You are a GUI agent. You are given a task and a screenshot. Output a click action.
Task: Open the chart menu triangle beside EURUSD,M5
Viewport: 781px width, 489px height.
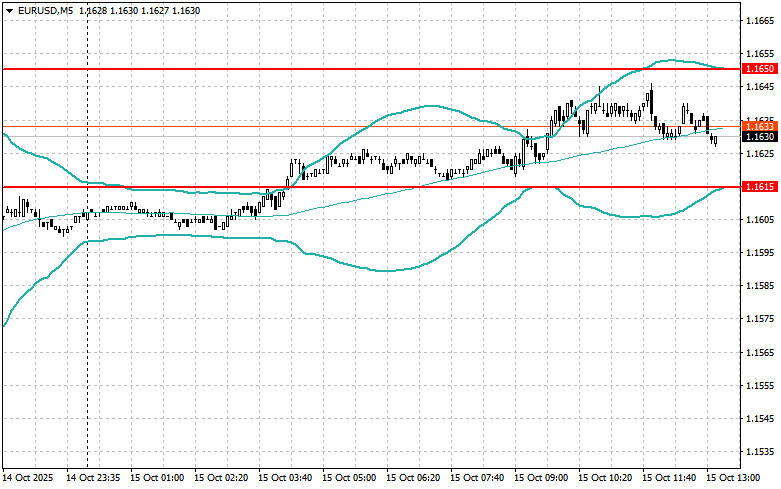click(x=9, y=10)
